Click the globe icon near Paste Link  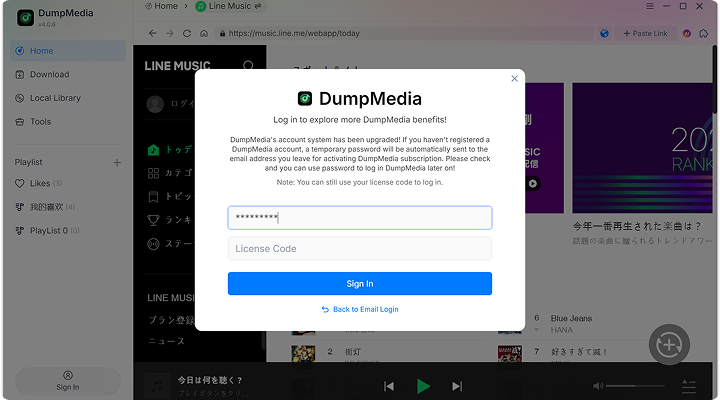[604, 33]
